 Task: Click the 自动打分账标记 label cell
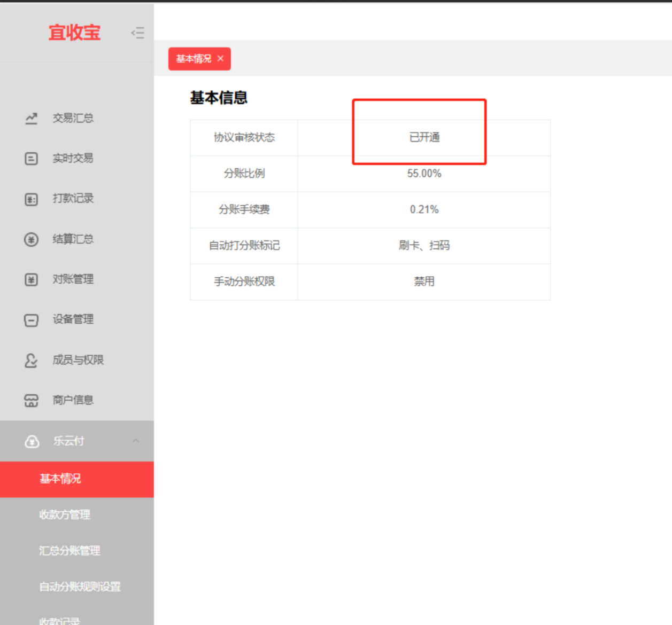(244, 246)
